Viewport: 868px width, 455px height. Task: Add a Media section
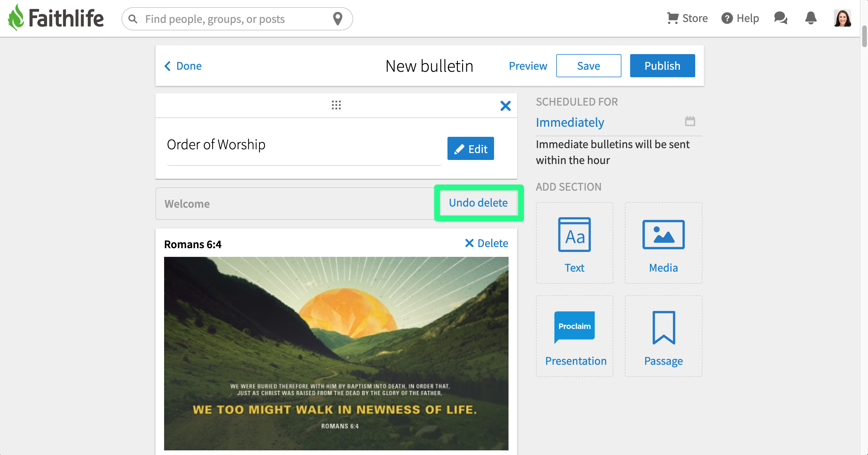click(663, 243)
